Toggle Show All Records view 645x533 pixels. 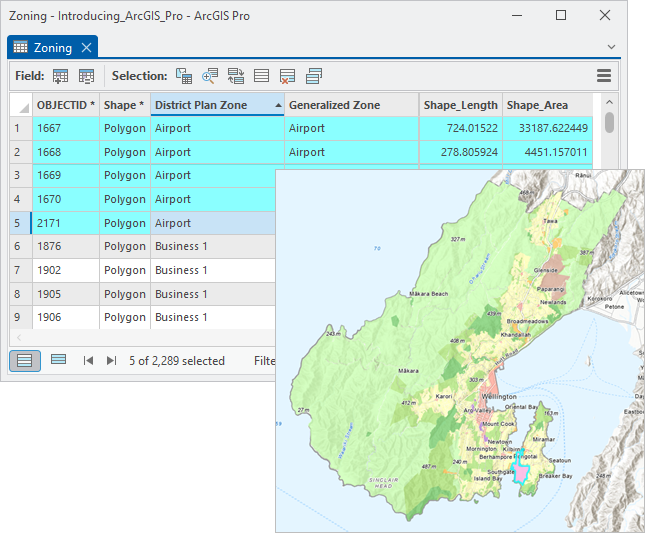click(25, 360)
